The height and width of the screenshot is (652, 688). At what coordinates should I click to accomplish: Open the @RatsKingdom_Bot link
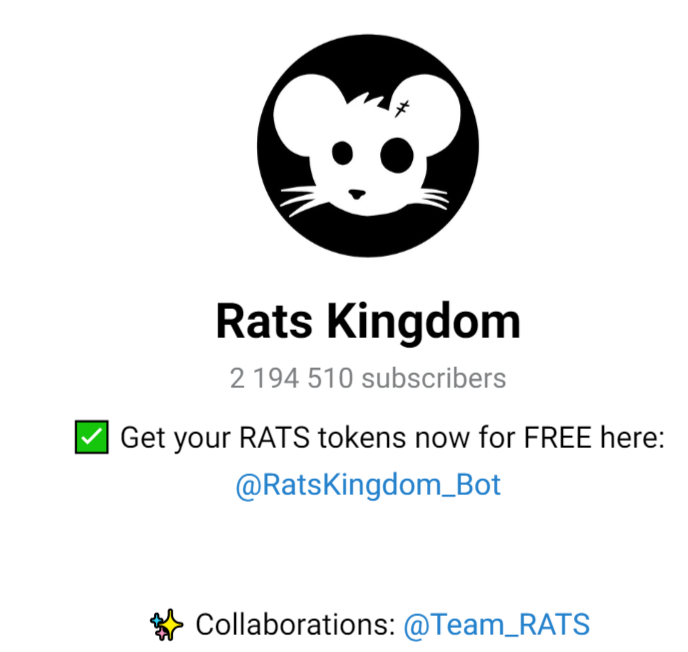(x=368, y=485)
